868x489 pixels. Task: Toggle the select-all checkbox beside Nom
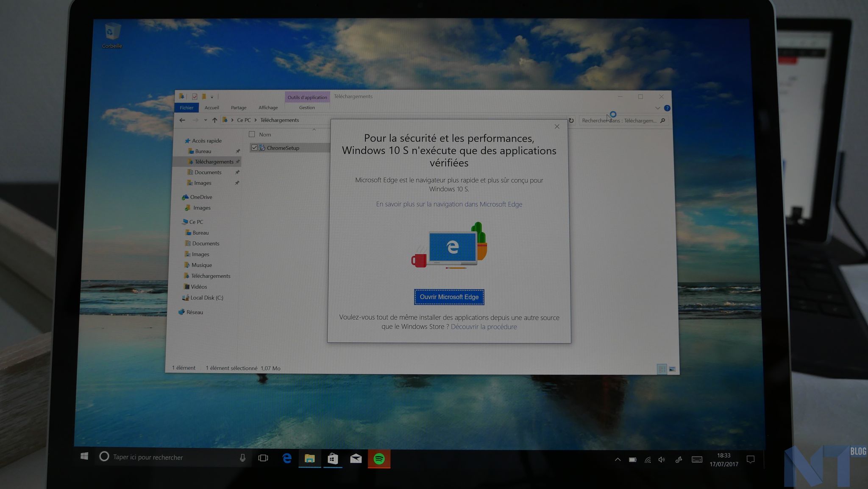252,134
